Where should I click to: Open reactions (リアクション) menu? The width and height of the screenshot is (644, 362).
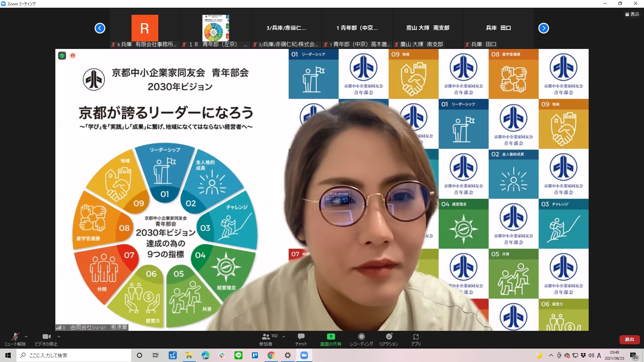tap(389, 339)
